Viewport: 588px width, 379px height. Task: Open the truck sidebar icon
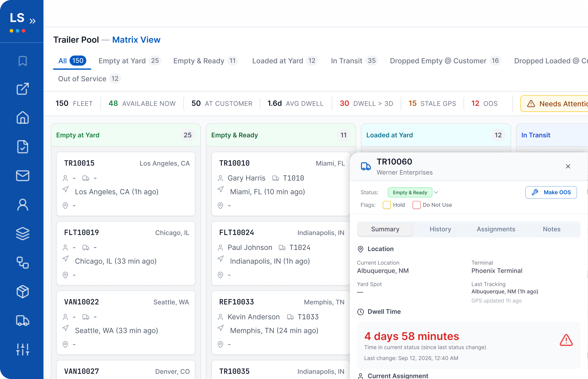coord(23,321)
